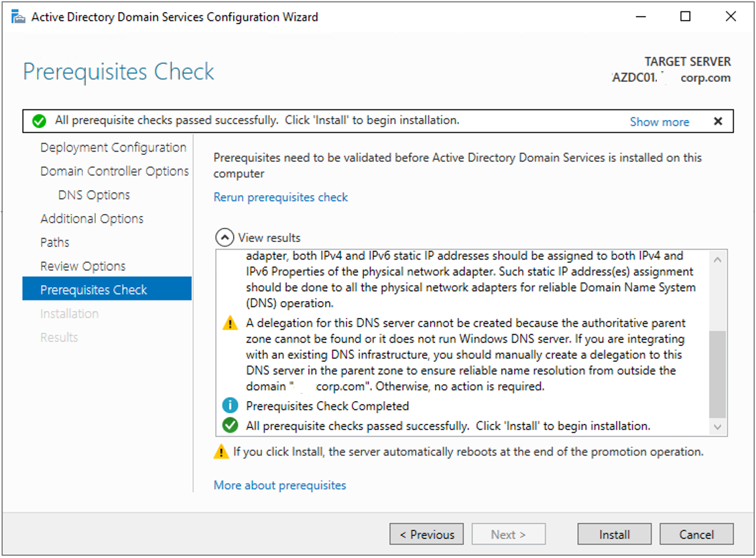Viewport: 756px width, 558px height.
Task: Click the TARGET SERVER label
Action: 688,62
